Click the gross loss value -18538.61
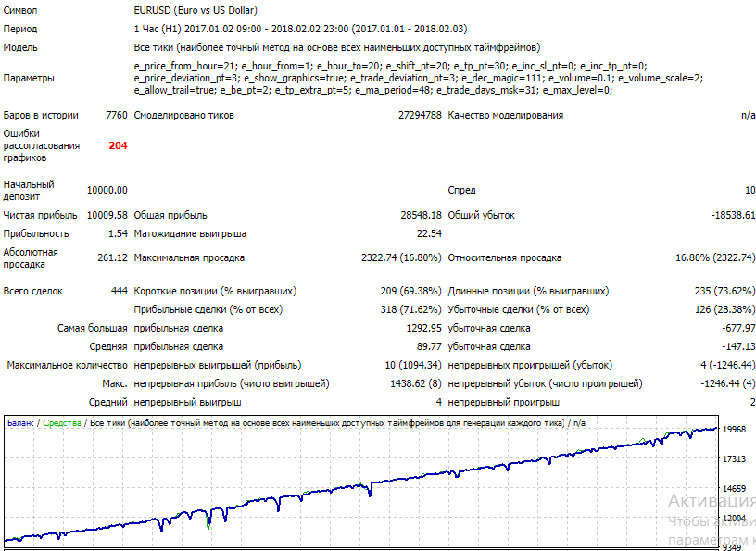Viewport: 756px width, 551px height. [734, 215]
